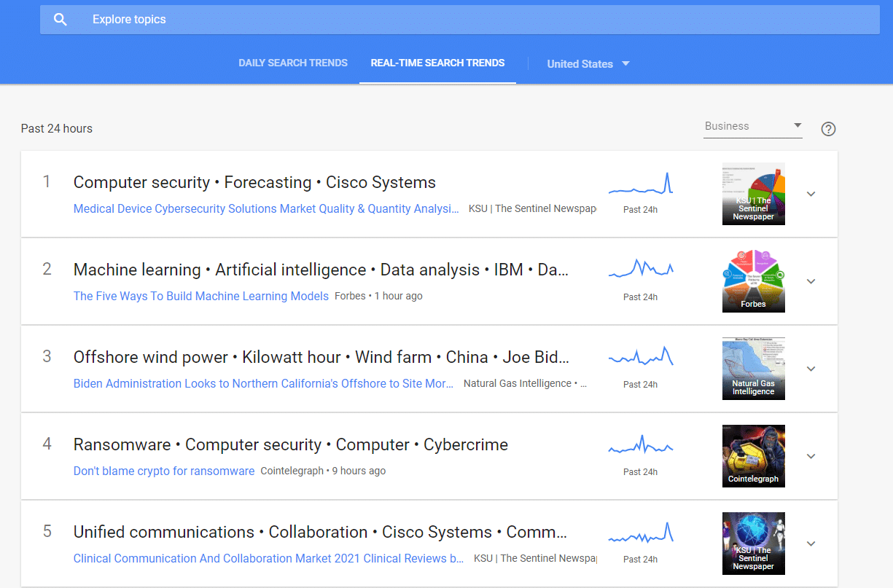Expand the Machine learning trend row
Image resolution: width=893 pixels, height=588 pixels.
click(x=811, y=281)
